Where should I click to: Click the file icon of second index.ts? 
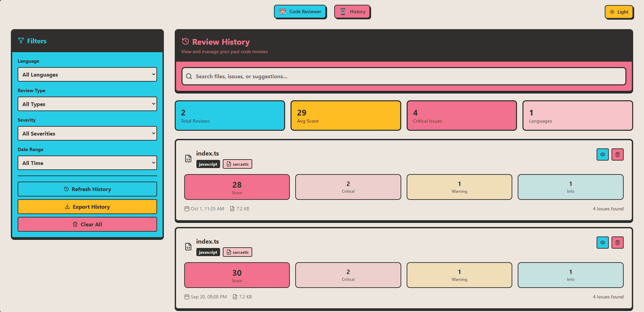(x=188, y=247)
